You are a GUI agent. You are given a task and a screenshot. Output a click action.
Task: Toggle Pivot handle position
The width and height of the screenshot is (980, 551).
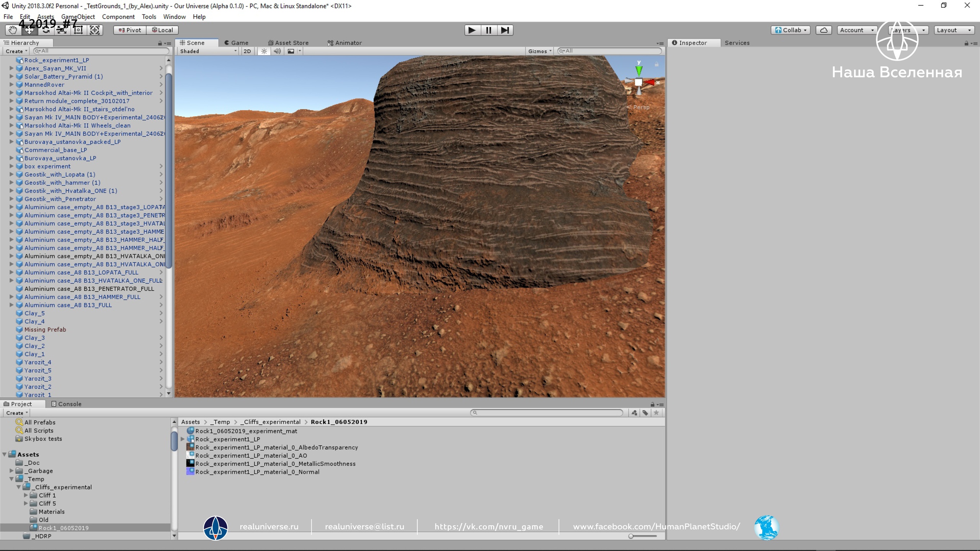130,30
